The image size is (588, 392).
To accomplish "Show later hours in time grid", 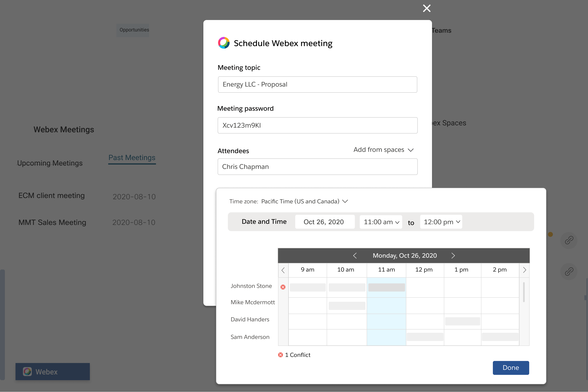I will [x=525, y=270].
